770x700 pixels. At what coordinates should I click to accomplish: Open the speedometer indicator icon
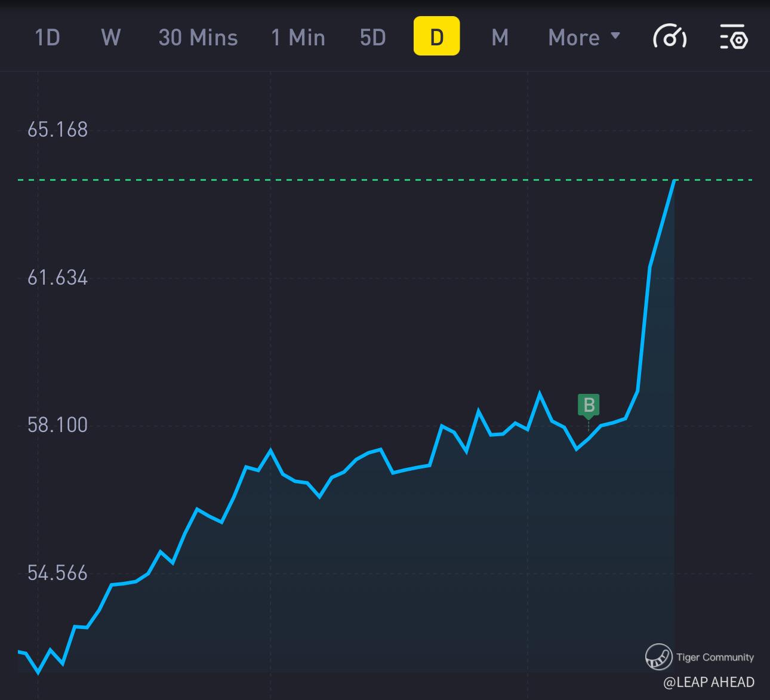(x=669, y=37)
